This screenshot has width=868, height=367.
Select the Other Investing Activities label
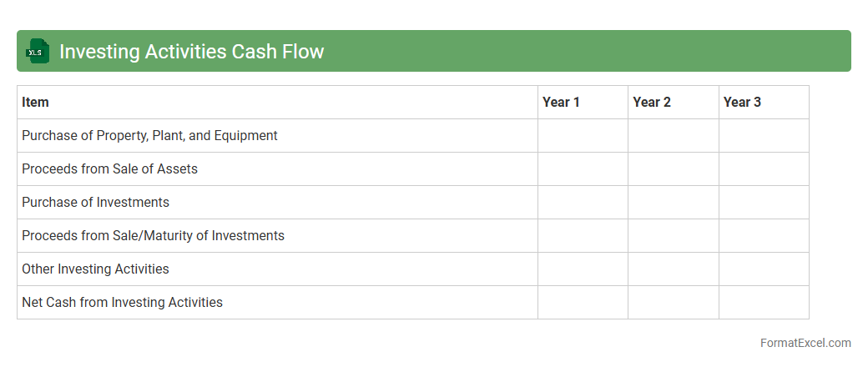[96, 269]
